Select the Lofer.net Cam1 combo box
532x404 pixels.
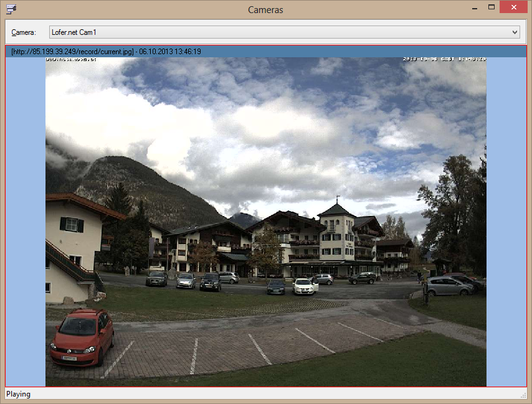(280, 32)
